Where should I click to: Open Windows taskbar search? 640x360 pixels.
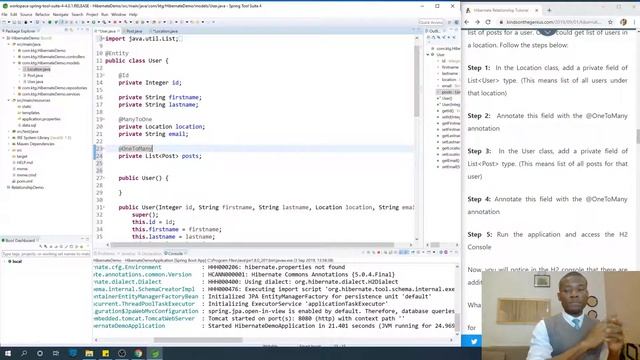click(24, 353)
